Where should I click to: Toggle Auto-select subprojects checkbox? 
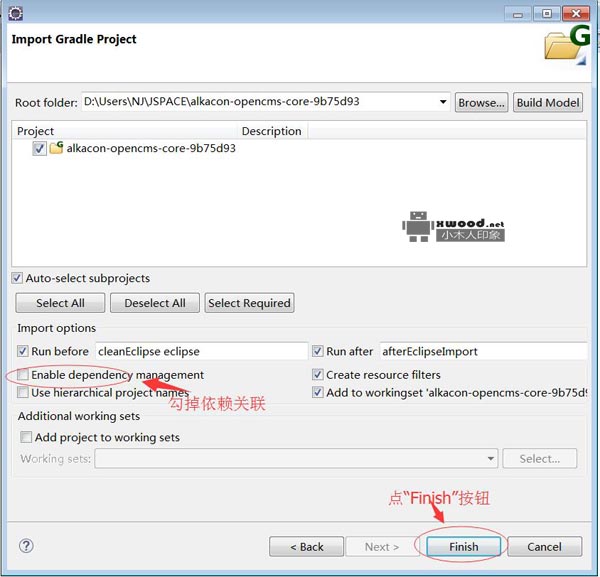(17, 278)
